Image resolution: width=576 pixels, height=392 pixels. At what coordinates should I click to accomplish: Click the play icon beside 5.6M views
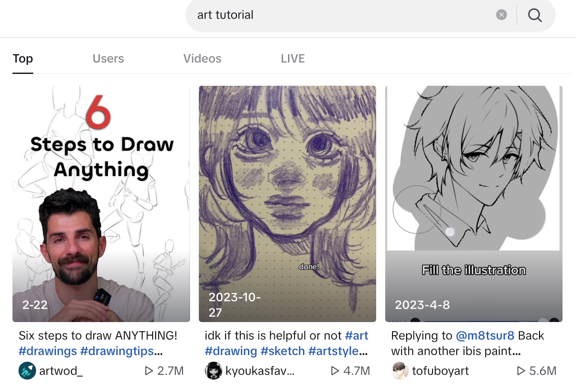(521, 371)
